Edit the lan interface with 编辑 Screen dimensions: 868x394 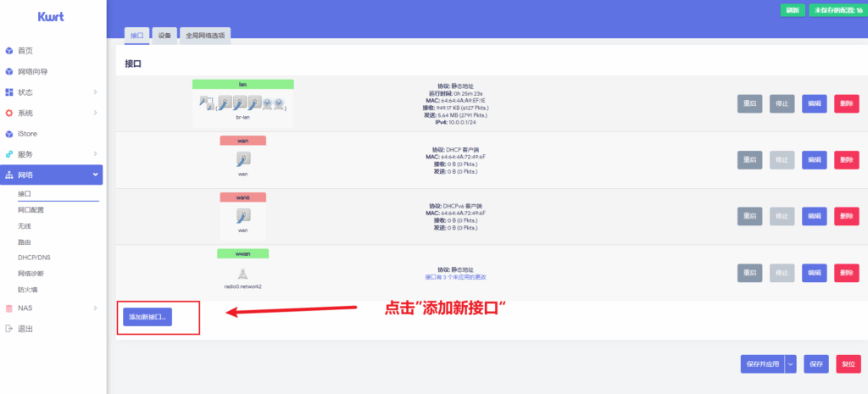814,103
